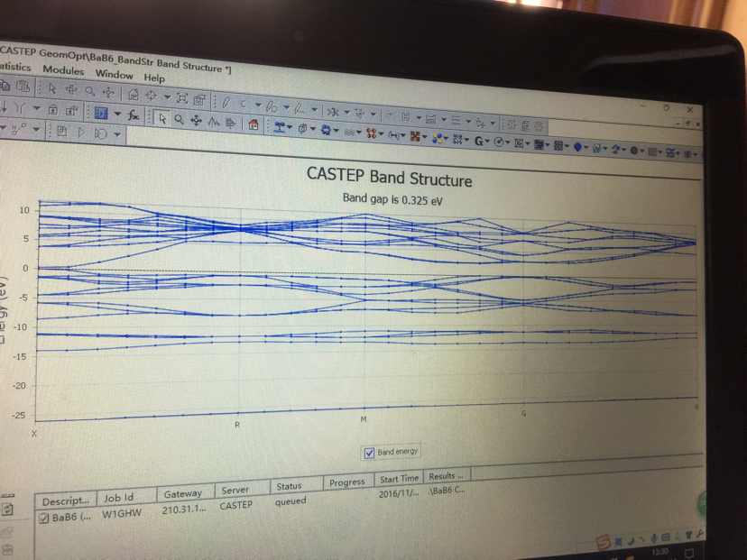Screen dimensions: 747x560
Task: Open dropdown next to G module icon
Action: [x=488, y=142]
